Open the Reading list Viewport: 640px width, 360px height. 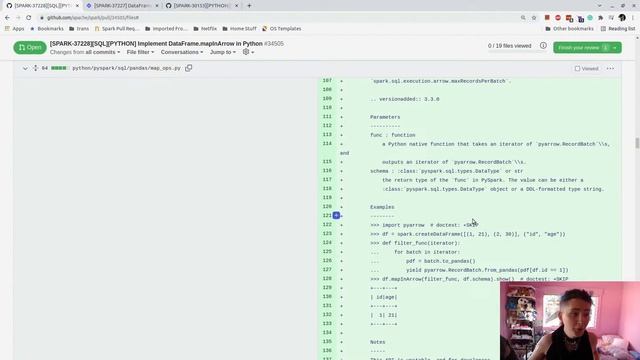618,29
